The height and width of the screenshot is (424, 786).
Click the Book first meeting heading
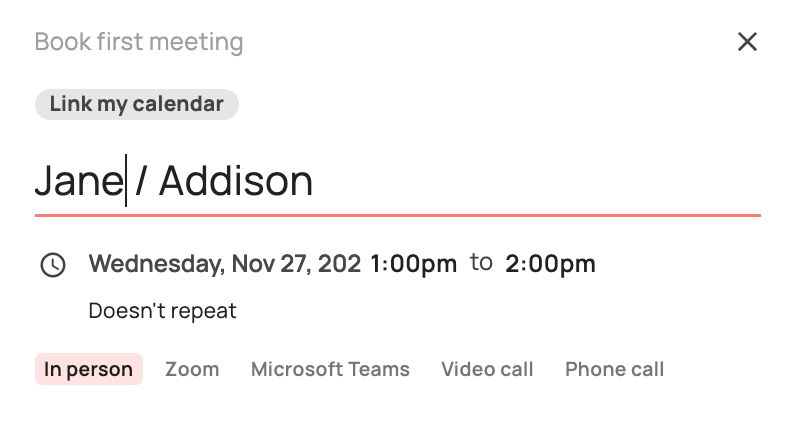139,42
